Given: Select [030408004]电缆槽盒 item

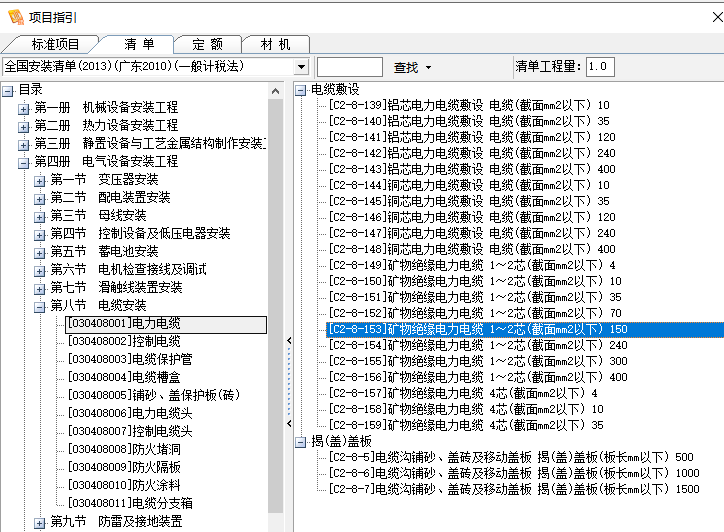Looking at the screenshot, I should [x=124, y=377].
